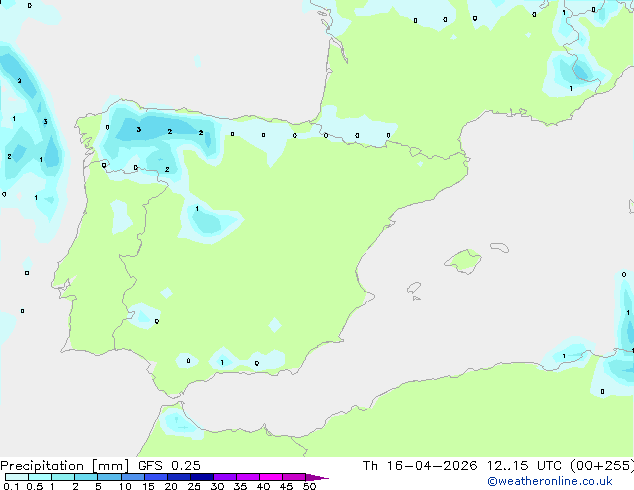Select the 2–5 mm legend color band
The image size is (634, 490).
(x=86, y=477)
